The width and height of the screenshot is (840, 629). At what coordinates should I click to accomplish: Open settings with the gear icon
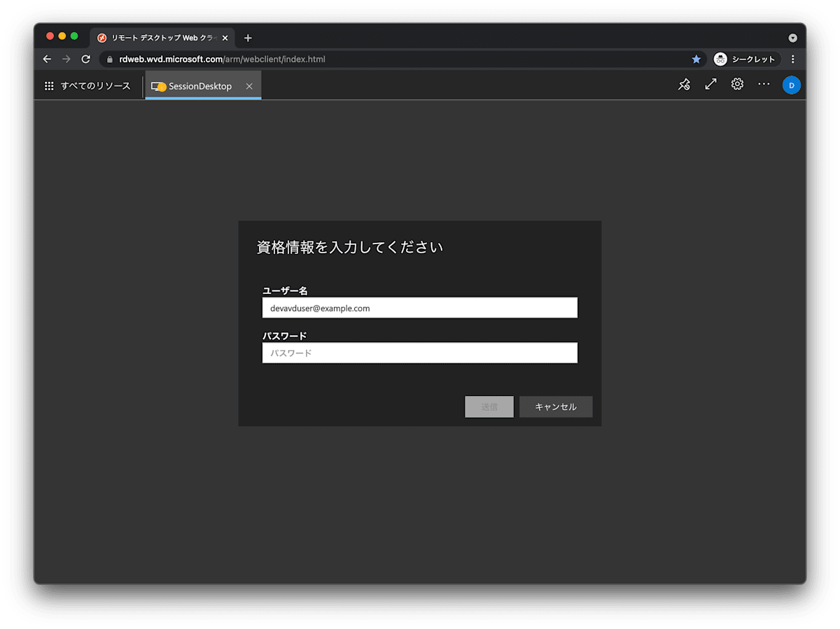737,84
